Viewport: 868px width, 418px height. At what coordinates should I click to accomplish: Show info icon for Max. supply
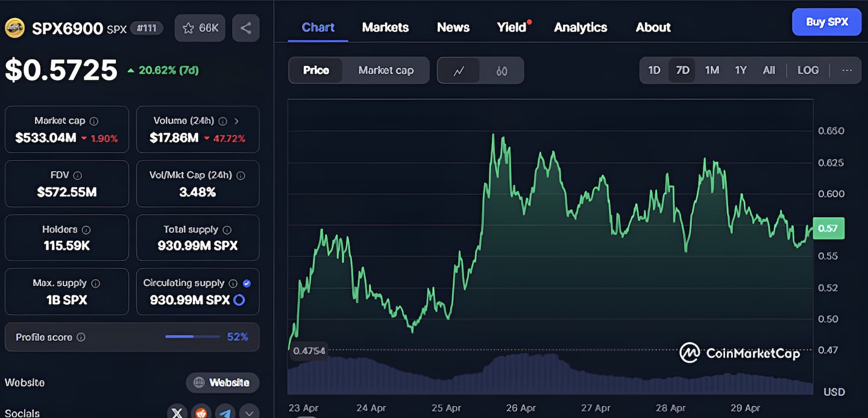(95, 283)
